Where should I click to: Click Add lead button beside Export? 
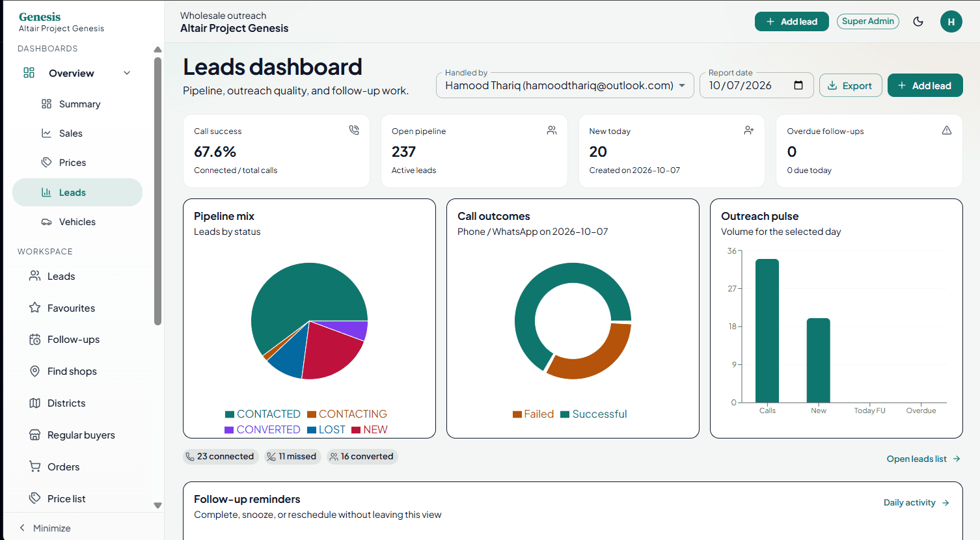925,85
